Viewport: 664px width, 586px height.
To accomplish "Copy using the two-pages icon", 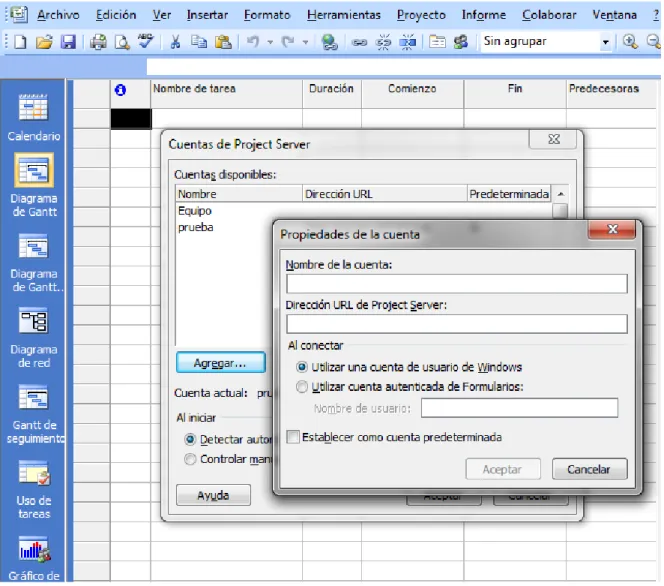I will click(199, 42).
